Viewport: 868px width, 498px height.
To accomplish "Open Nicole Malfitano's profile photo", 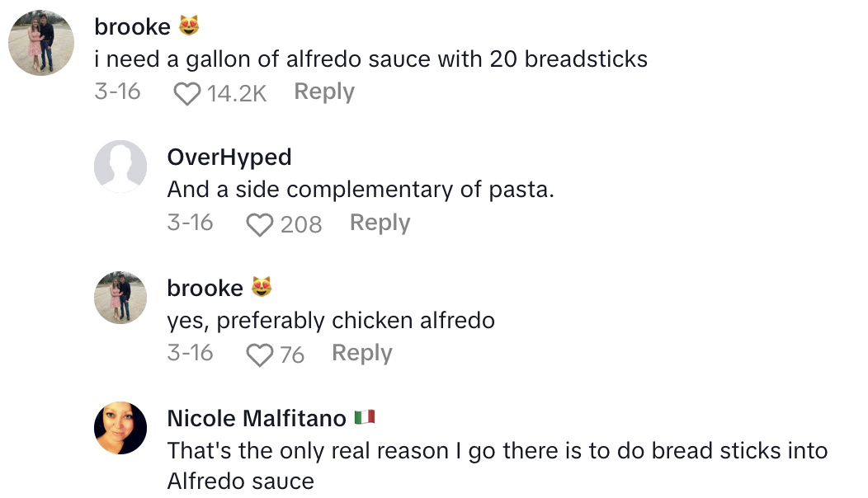I will point(120,428).
